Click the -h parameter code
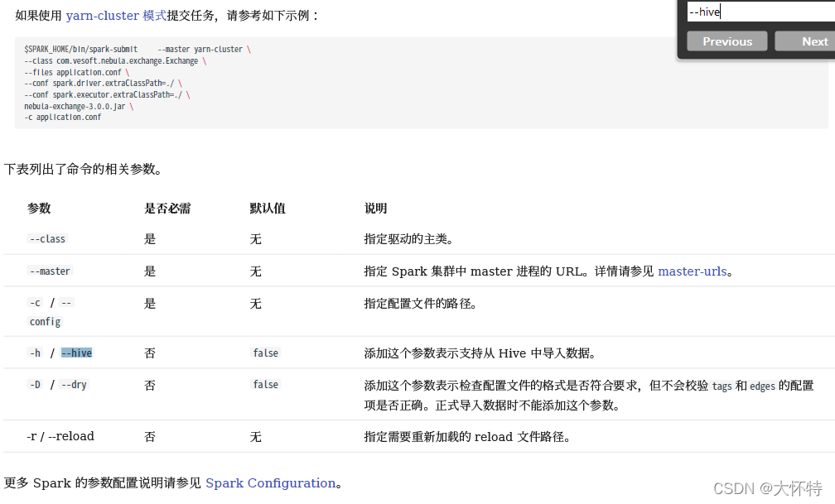This screenshot has height=504, width=835. point(35,353)
